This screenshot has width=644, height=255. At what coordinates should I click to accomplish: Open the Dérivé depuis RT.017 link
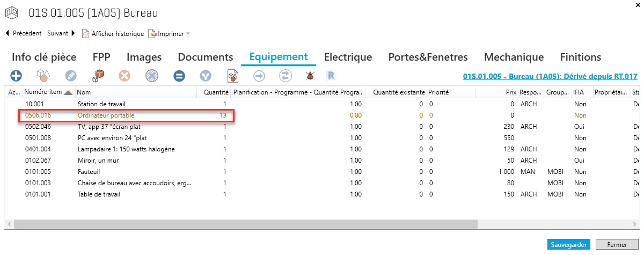[x=550, y=76]
